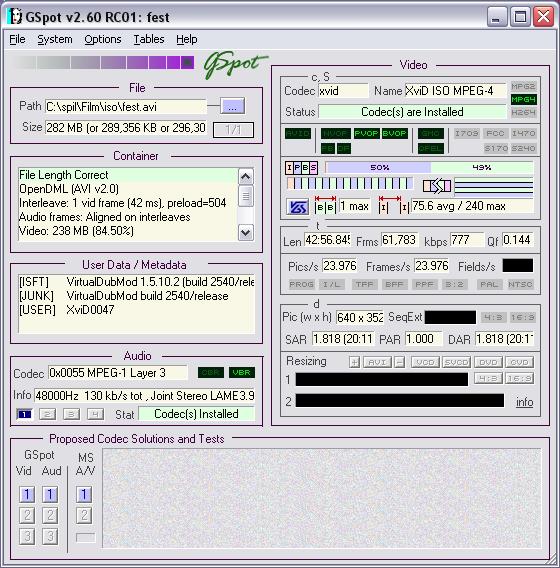Image resolution: width=560 pixels, height=568 pixels.
Task: Click the purple gradient progress bar
Action: (103, 63)
